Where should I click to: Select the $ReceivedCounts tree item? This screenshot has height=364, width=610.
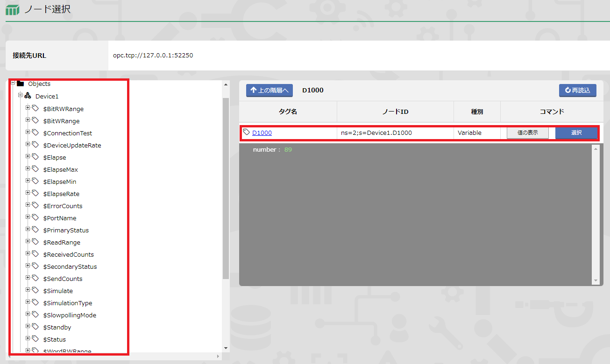68,254
